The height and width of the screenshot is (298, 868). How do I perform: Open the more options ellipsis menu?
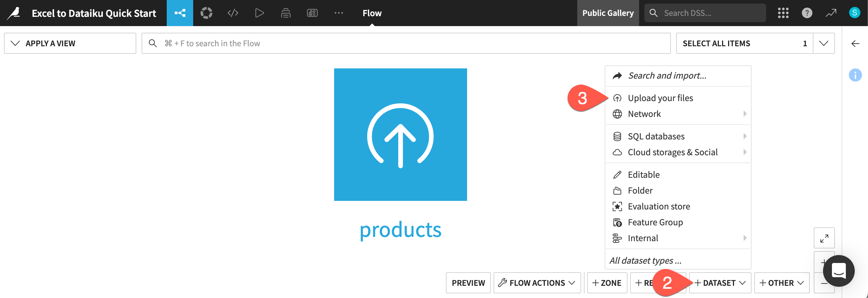(339, 13)
